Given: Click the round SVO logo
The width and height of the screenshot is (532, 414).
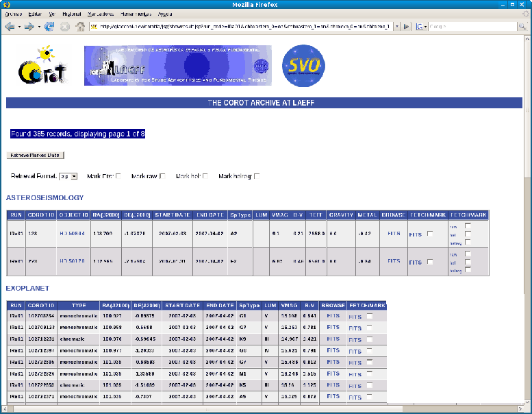Looking at the screenshot, I should (303, 66).
